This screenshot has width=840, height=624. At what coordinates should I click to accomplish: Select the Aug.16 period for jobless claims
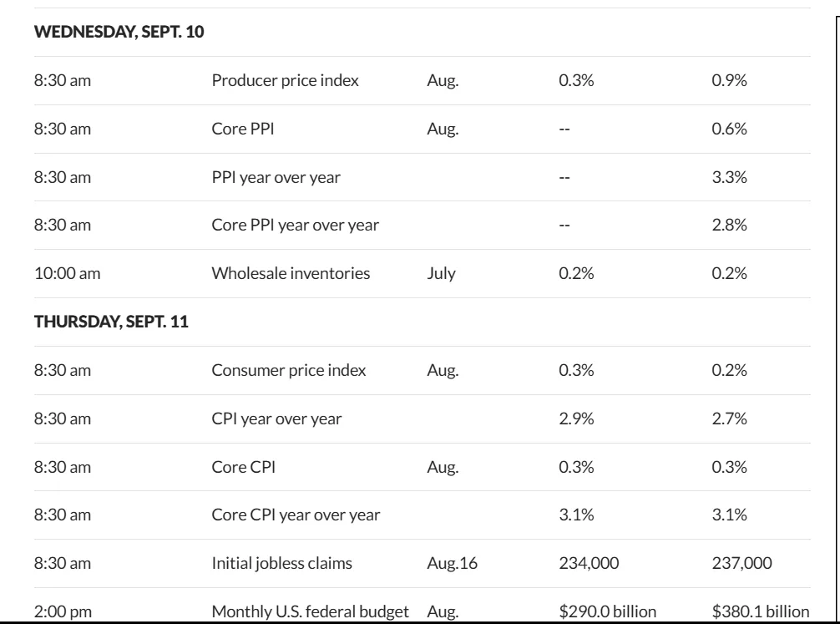tap(452, 563)
